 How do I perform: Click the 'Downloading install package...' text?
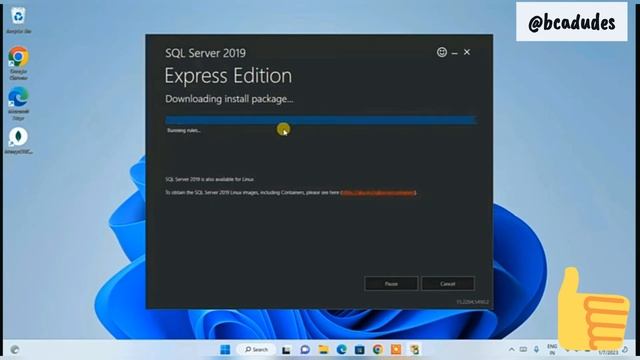(229, 99)
